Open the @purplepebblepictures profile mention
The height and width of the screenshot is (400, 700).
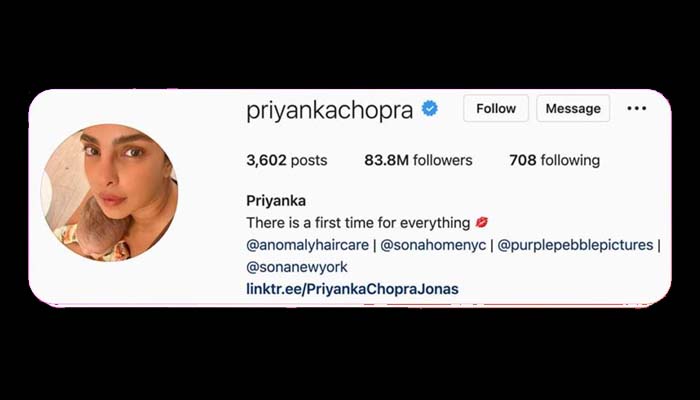point(575,245)
